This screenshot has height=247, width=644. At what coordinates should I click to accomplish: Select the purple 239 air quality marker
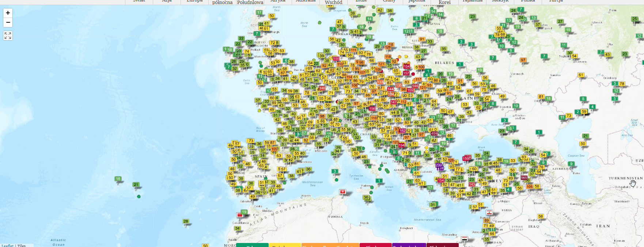point(439,165)
